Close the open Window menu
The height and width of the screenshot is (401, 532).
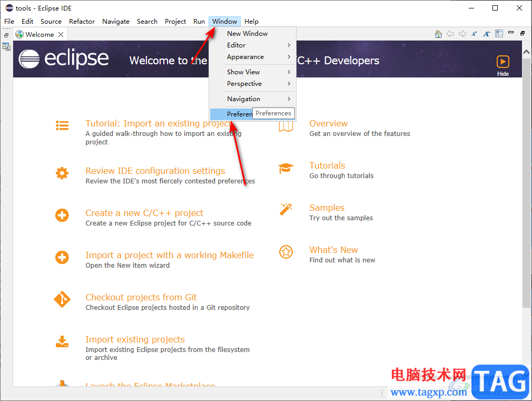224,22
